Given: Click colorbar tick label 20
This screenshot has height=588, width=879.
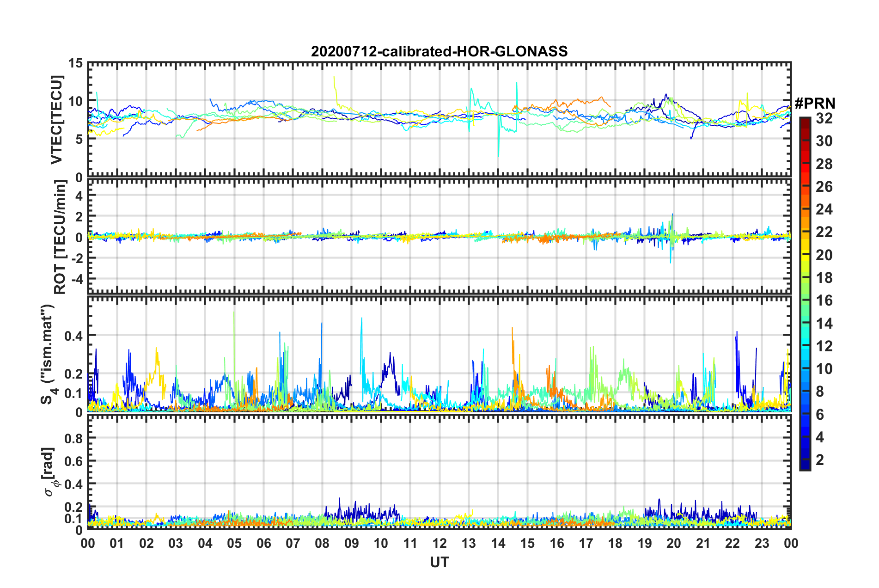Looking at the screenshot, I should pos(824,255).
